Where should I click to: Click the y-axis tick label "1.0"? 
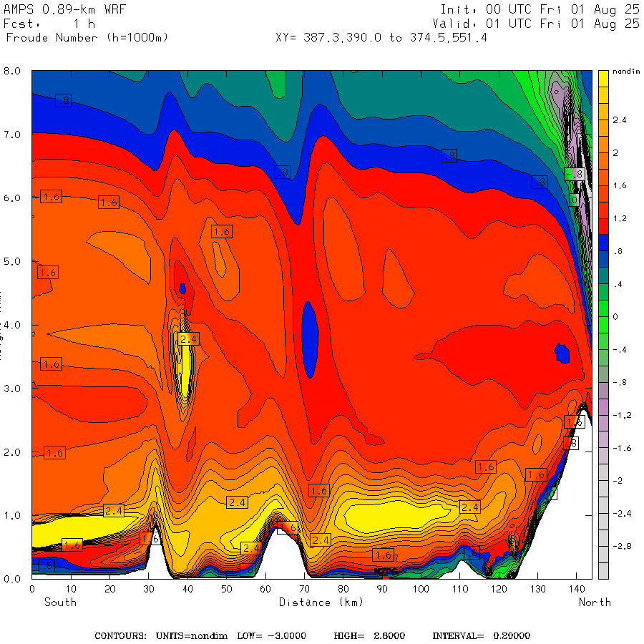point(12,515)
